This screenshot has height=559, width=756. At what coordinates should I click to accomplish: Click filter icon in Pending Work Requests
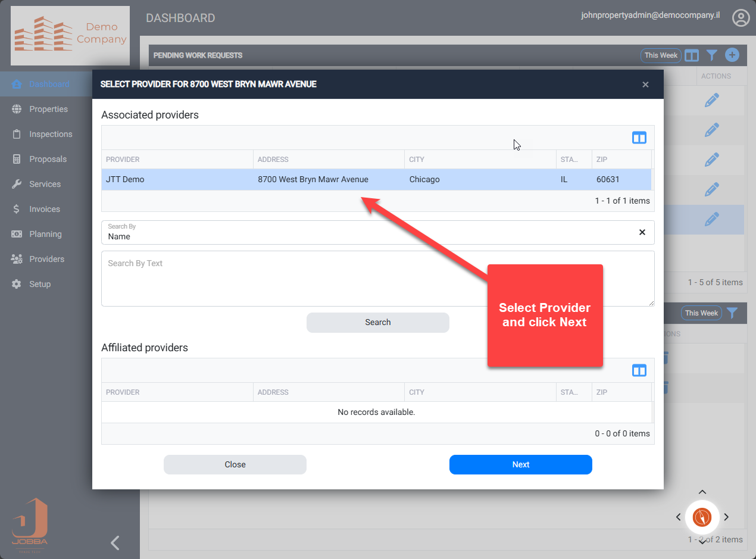pyautogui.click(x=711, y=55)
